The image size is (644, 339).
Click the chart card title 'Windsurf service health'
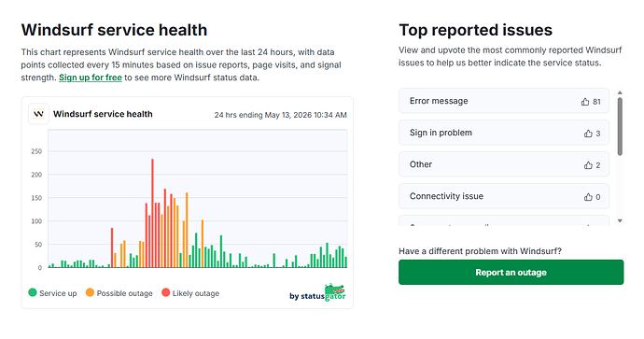[x=103, y=114]
